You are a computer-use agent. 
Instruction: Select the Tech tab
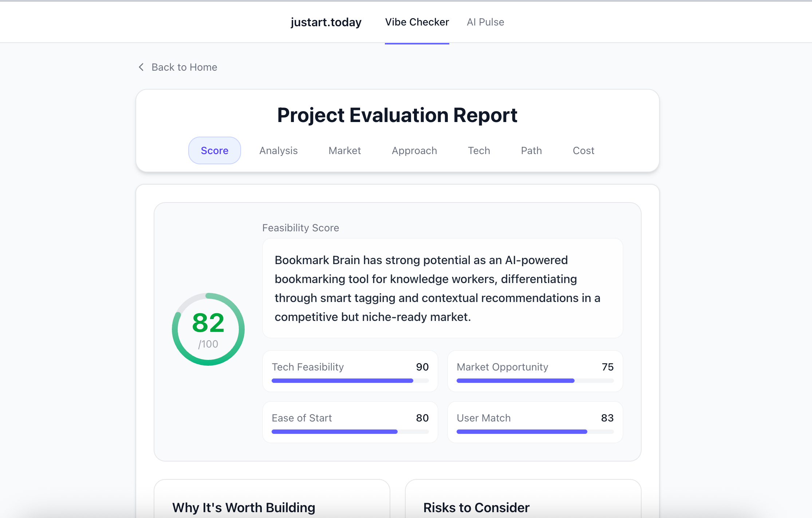pyautogui.click(x=479, y=150)
